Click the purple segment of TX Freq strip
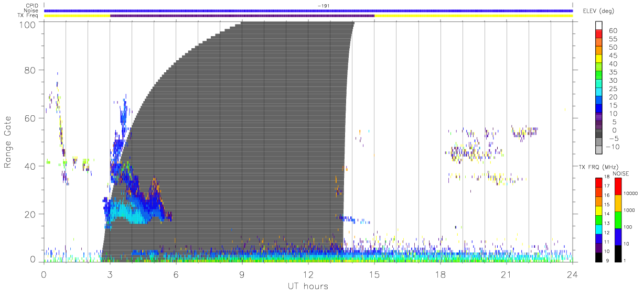The image size is (644, 297). coord(242,16)
